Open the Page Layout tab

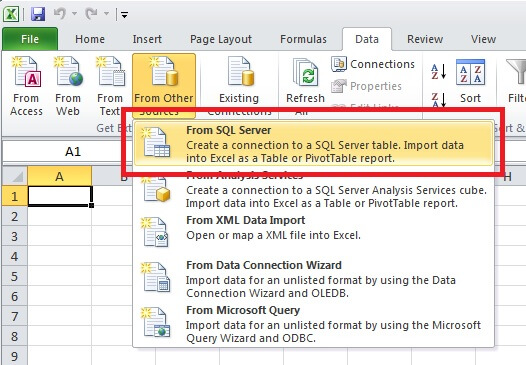click(221, 39)
